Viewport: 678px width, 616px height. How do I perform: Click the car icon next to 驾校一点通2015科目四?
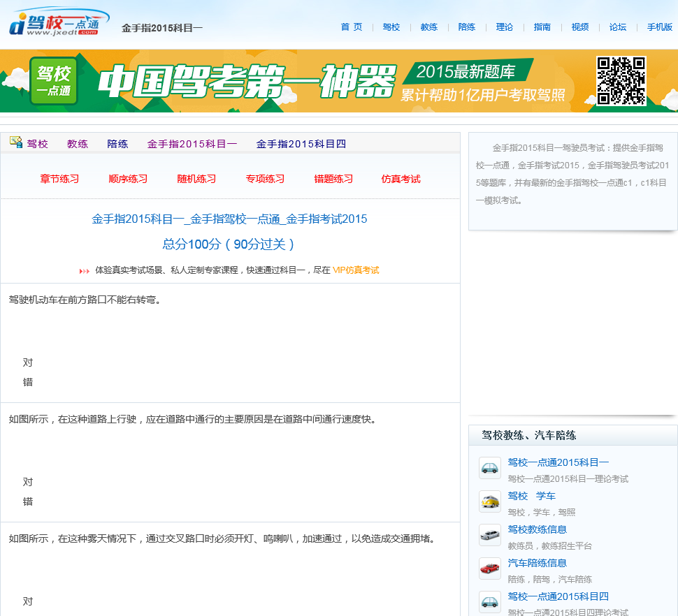point(490,602)
